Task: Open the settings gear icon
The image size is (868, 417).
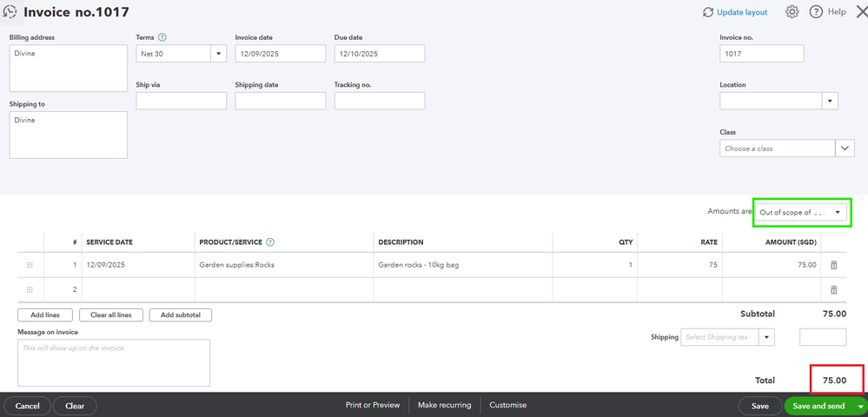Action: [792, 12]
